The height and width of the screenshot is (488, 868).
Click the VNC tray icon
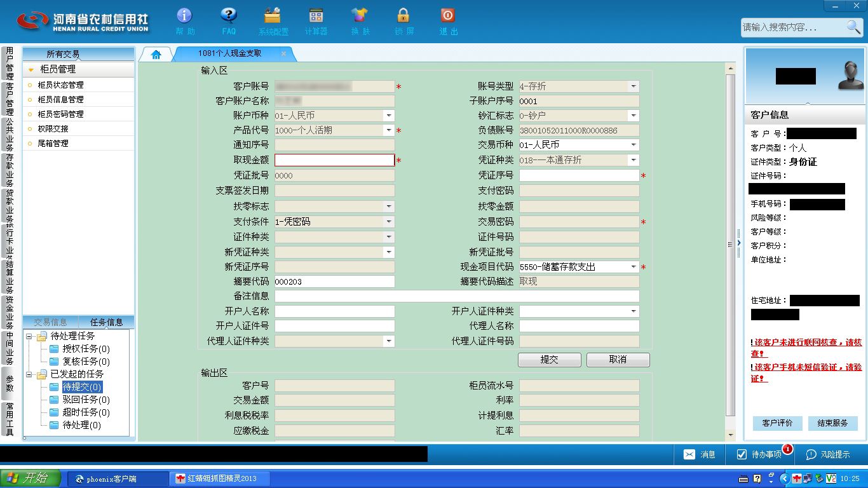click(831, 478)
